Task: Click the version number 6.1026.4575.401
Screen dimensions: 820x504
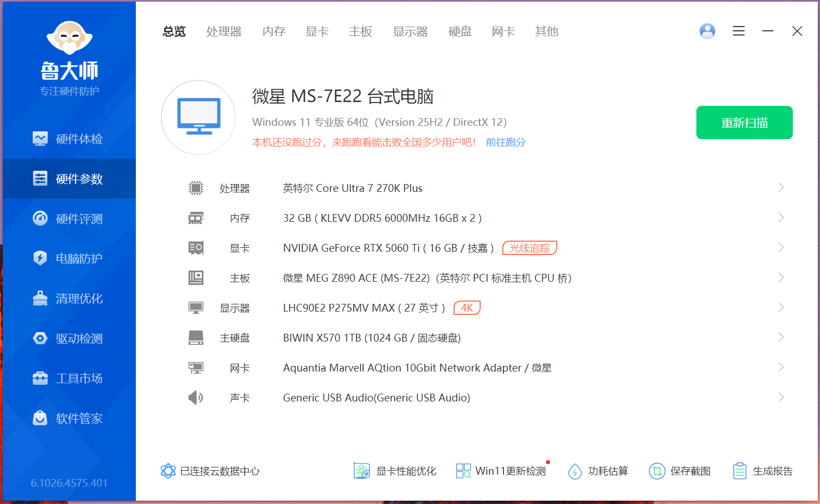Action: pyautogui.click(x=69, y=483)
